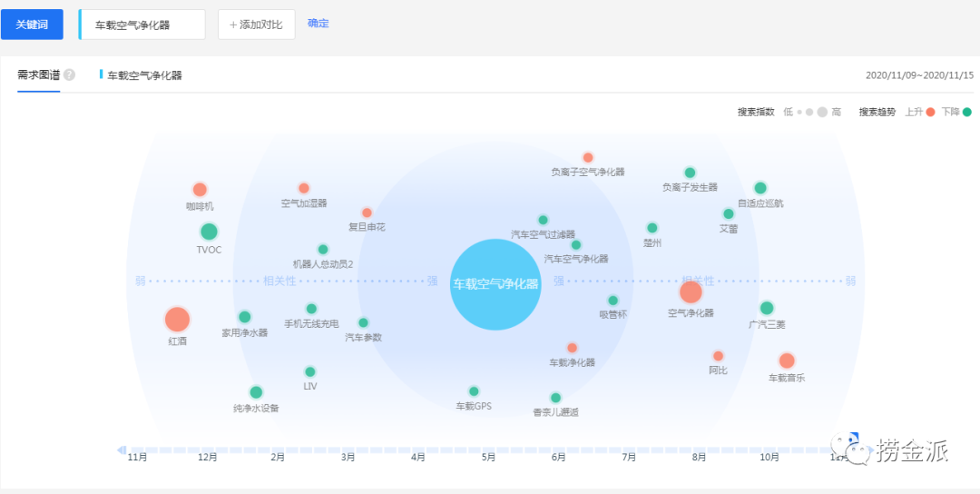Click the 确定 link
Screen dimensions: 980x494
[x=318, y=24]
